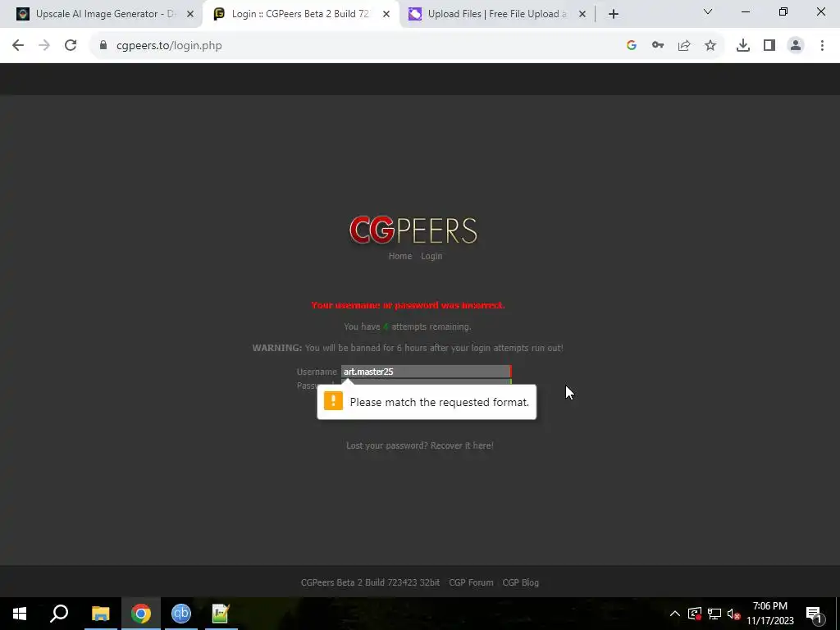The height and width of the screenshot is (630, 840).
Task: Go back to the previous page
Action: 18,46
